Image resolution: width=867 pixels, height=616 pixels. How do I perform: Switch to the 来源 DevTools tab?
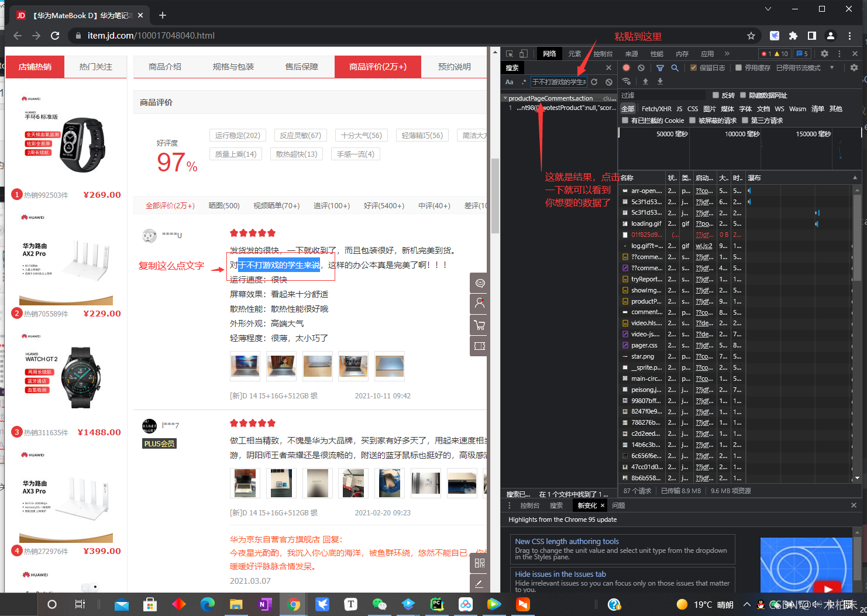(x=632, y=53)
